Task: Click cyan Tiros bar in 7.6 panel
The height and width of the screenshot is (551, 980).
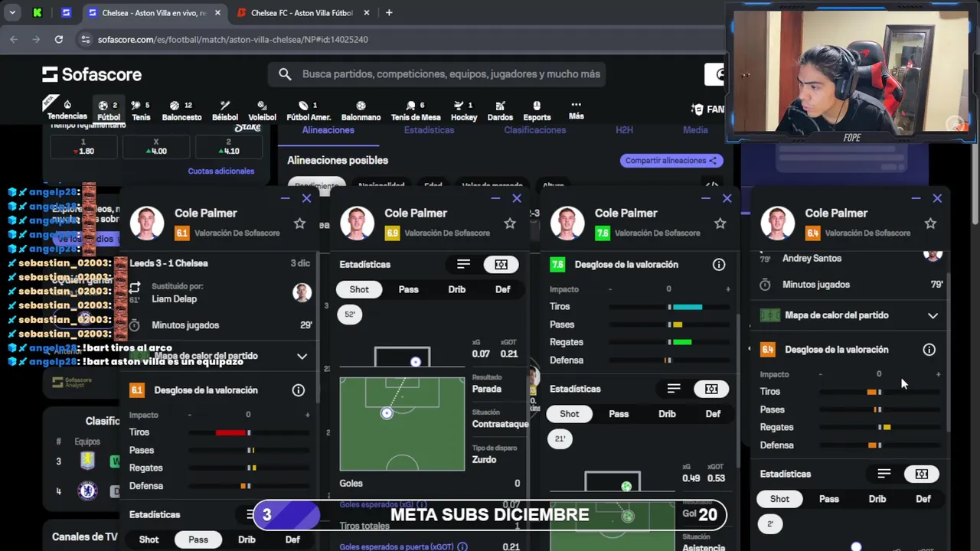Action: click(x=688, y=307)
